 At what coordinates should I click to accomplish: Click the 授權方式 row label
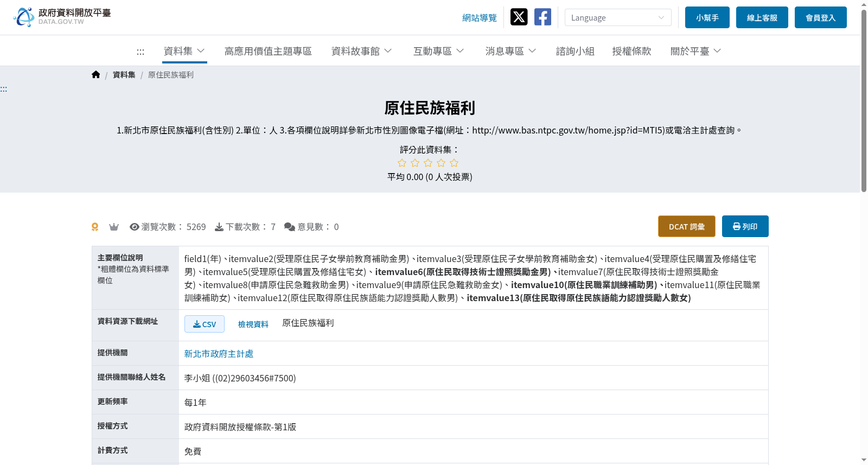coord(113,426)
